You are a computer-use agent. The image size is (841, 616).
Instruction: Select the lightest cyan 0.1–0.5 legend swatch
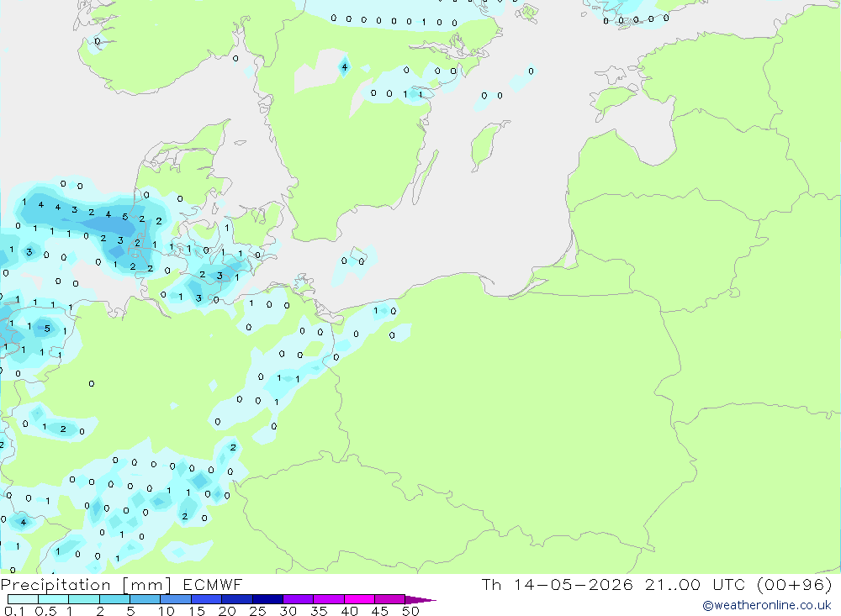pyautogui.click(x=23, y=599)
